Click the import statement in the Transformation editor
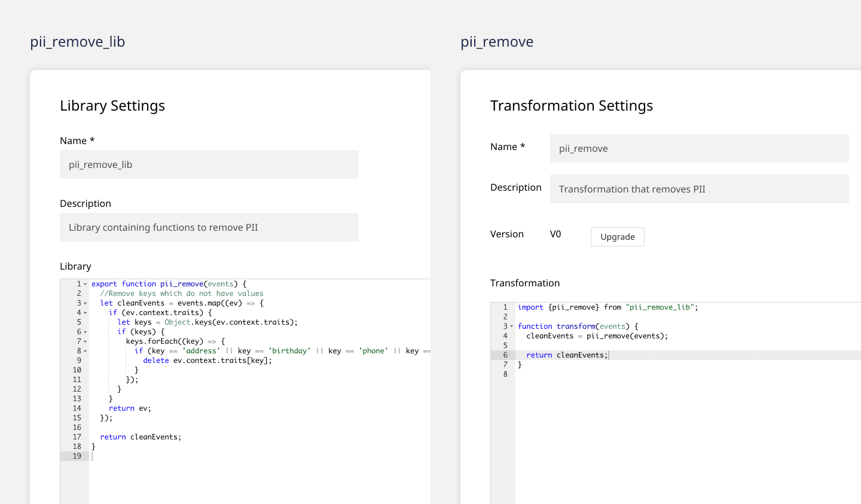861x504 pixels. pyautogui.click(x=607, y=307)
